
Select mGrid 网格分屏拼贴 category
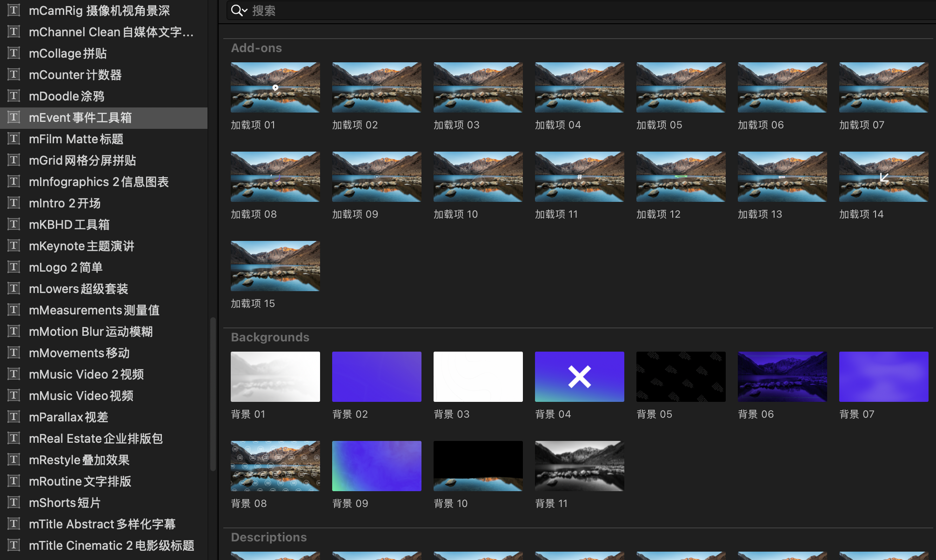(x=104, y=160)
